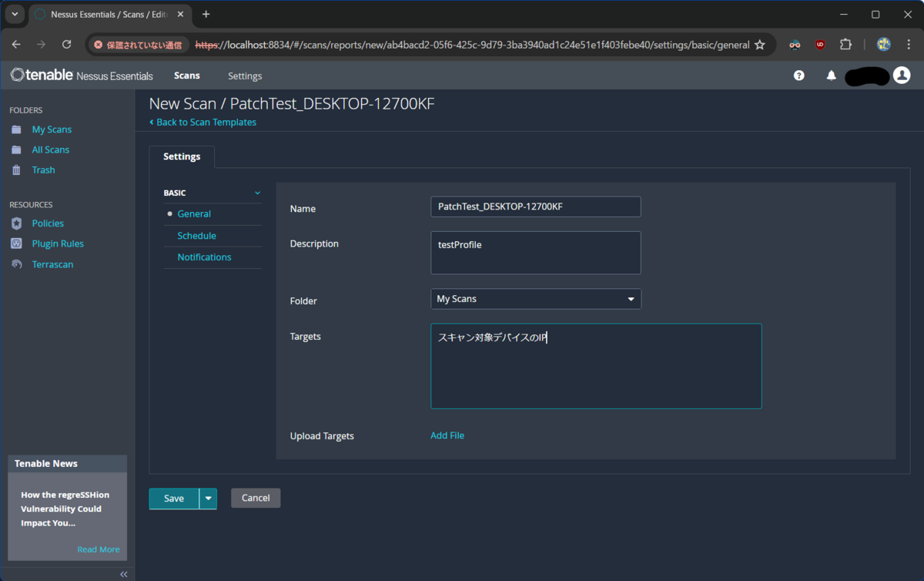The width and height of the screenshot is (924, 581).
Task: Open the Chrome three-dot menu
Action: 909,45
